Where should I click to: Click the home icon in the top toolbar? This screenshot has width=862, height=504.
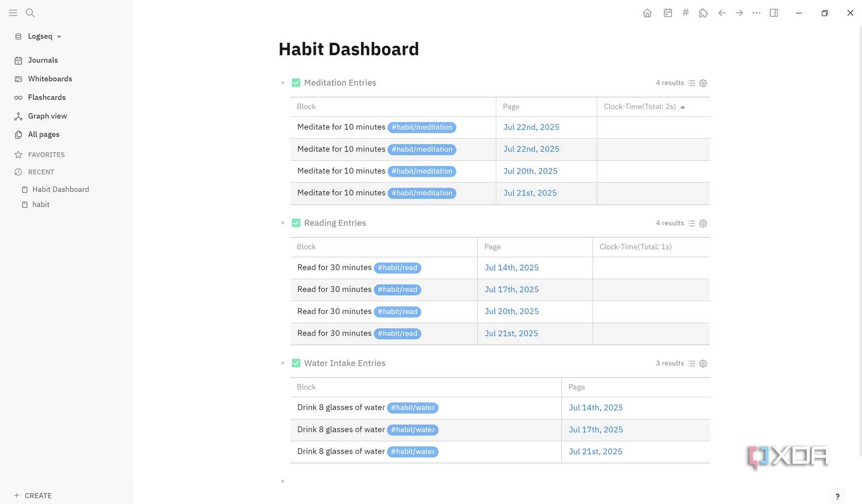647,13
